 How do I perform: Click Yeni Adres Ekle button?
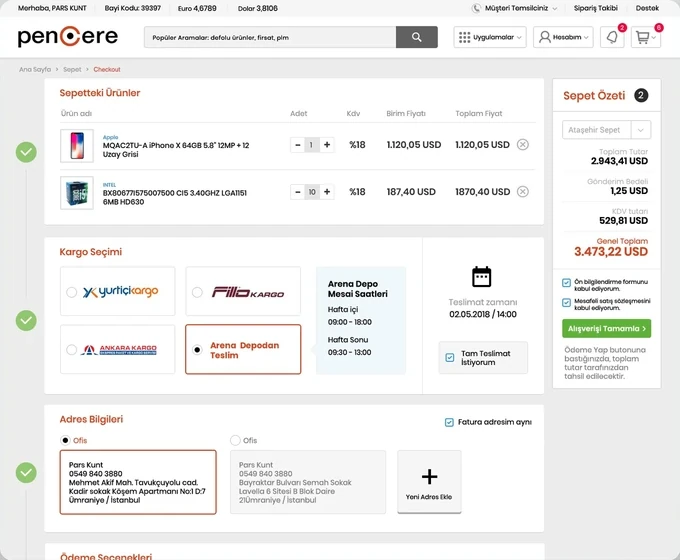pos(429,481)
